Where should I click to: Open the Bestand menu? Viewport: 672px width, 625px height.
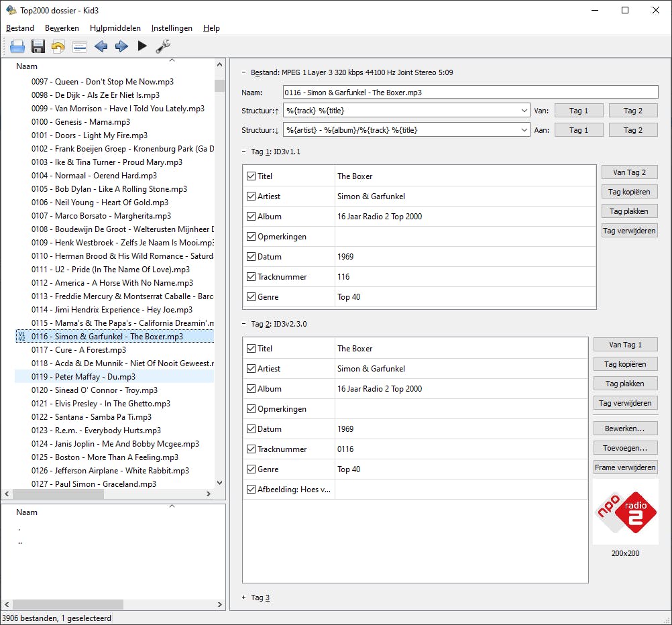[x=20, y=28]
